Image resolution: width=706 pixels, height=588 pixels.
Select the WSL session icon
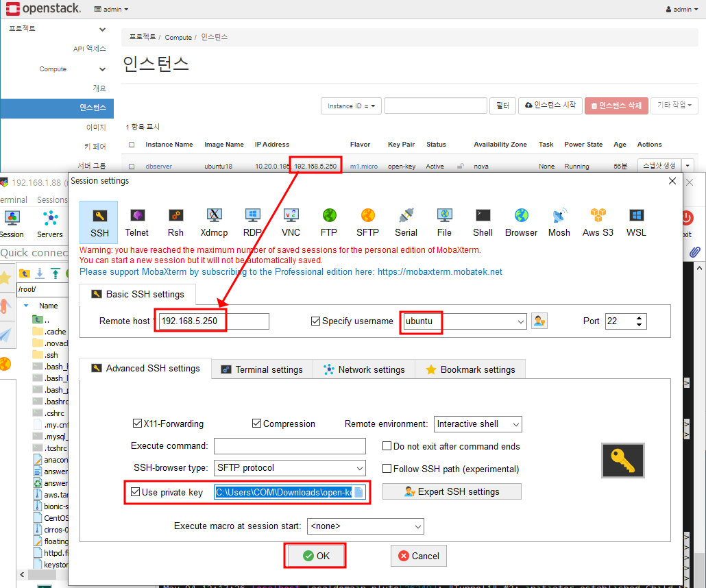[x=636, y=222]
